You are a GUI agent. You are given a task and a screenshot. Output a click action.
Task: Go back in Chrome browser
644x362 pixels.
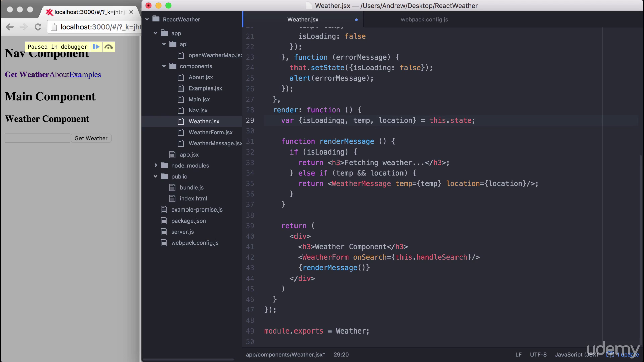coord(10,27)
